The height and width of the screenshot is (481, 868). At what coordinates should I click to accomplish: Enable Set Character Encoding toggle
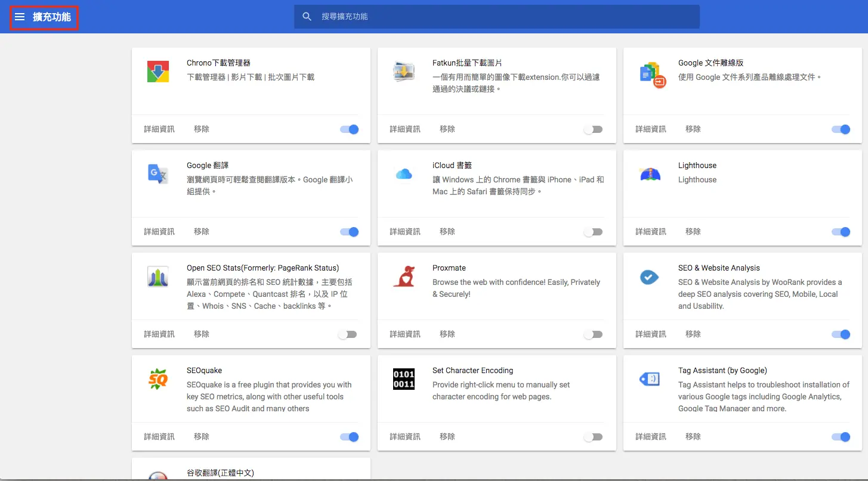click(593, 437)
